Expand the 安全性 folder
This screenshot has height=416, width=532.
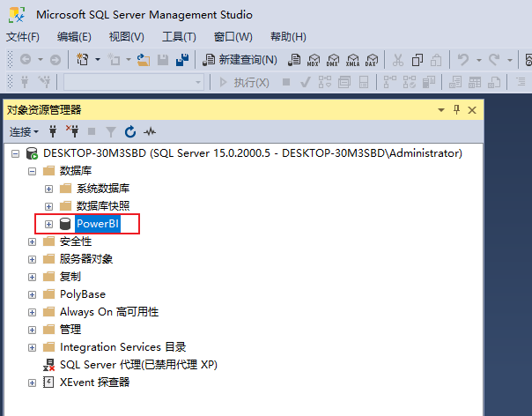pyautogui.click(x=33, y=241)
